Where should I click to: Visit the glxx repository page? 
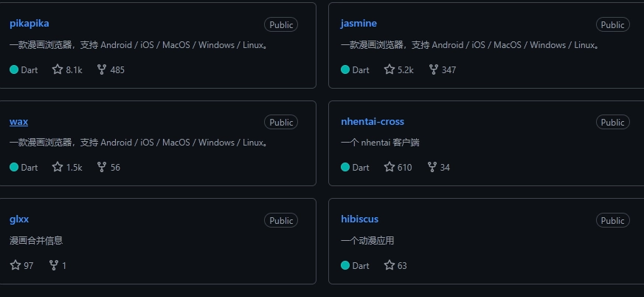[19, 219]
